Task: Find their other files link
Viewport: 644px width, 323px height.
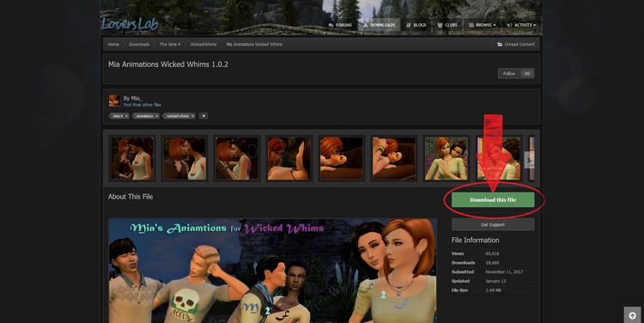Action: click(x=142, y=105)
